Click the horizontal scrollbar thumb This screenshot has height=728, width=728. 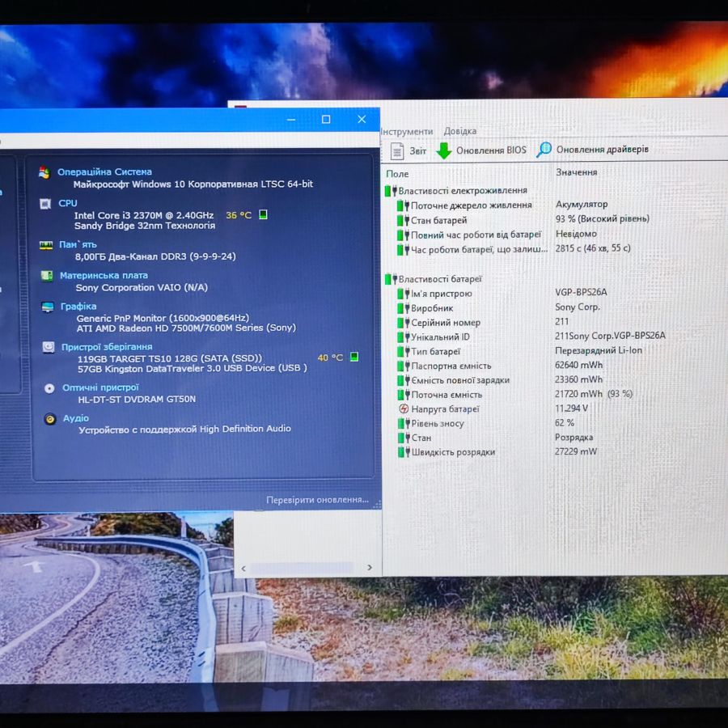coord(303,568)
